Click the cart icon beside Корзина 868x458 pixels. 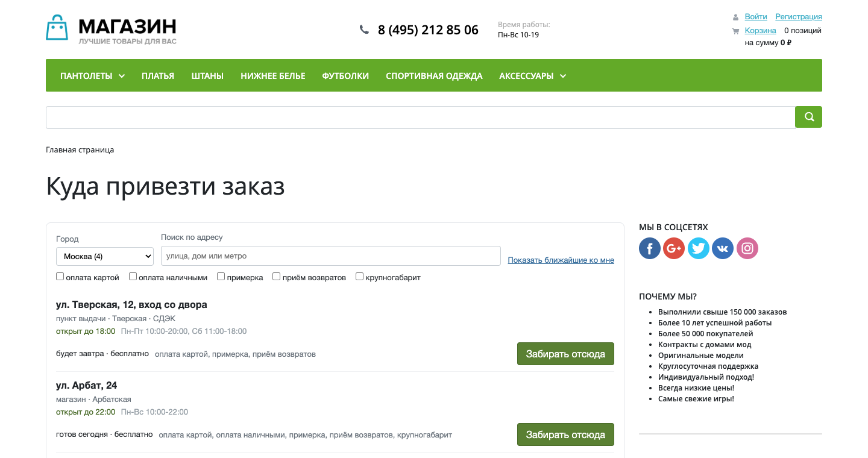(x=735, y=31)
